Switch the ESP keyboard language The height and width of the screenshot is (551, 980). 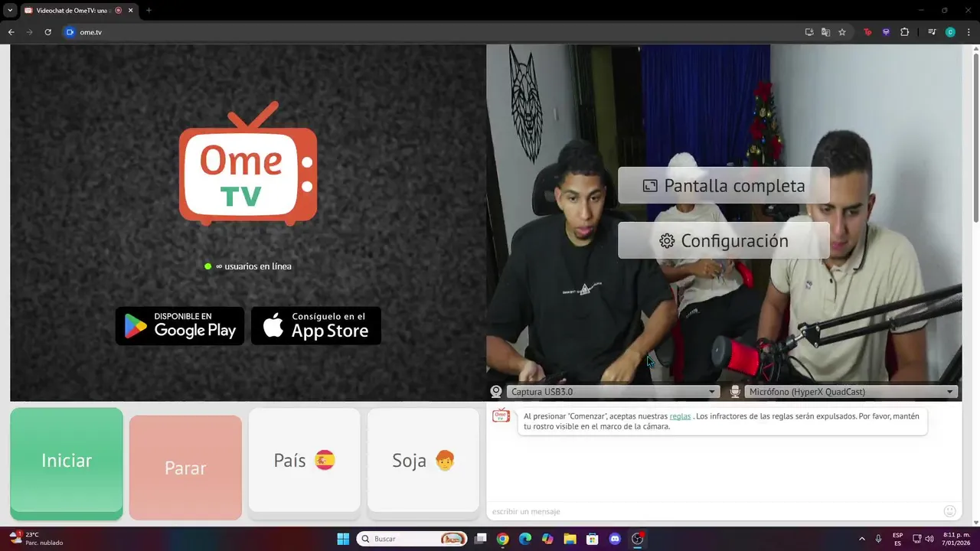897,539
